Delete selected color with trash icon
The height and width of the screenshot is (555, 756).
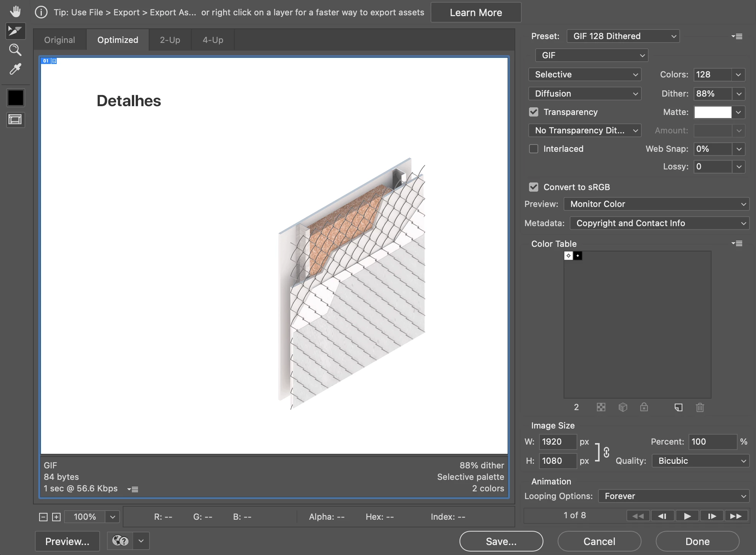click(700, 407)
